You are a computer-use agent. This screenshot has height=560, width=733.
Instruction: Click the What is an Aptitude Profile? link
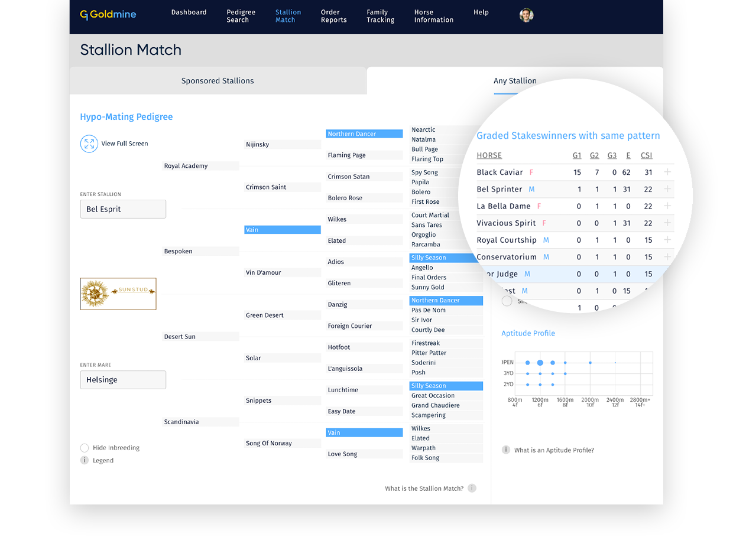pyautogui.click(x=554, y=450)
